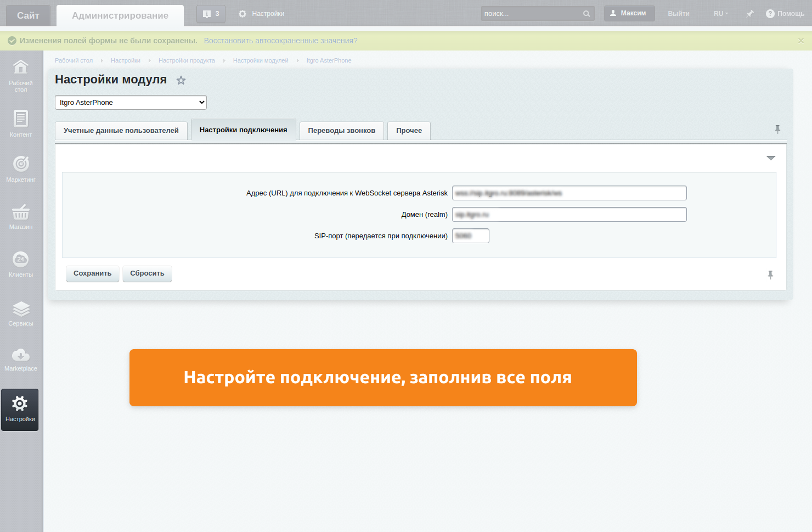The height and width of the screenshot is (532, 812).
Task: Click the Сохранить button
Action: (92, 273)
